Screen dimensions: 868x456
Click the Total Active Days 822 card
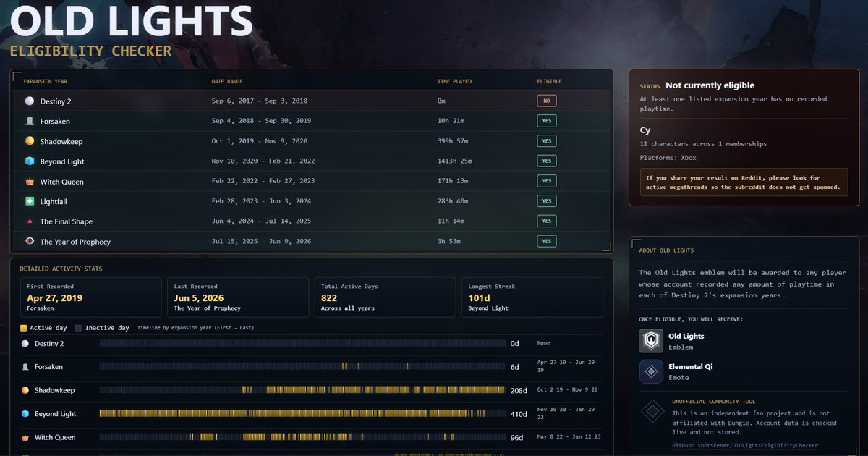point(385,297)
